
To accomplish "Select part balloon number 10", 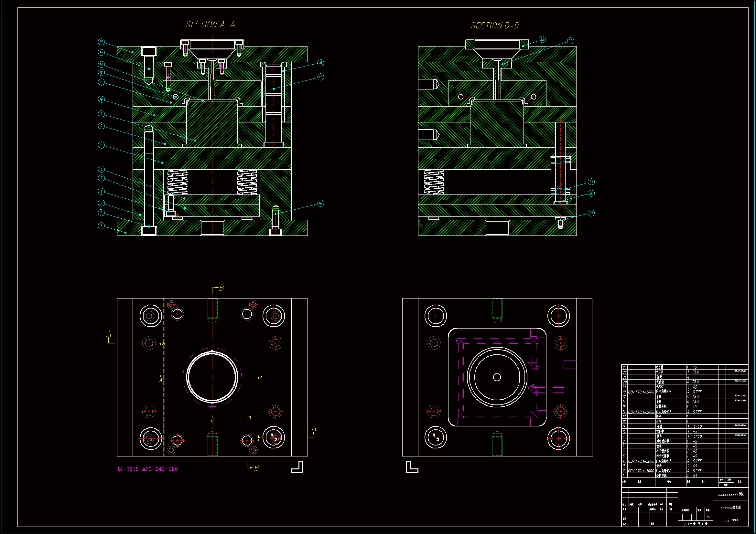I will [101, 99].
